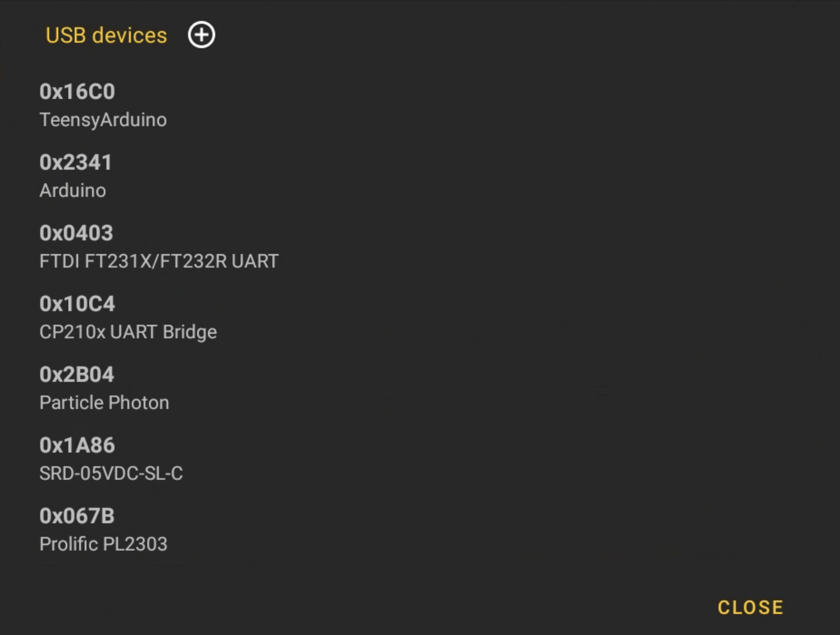Click the USB devices title
Image resolution: width=840 pixels, height=635 pixels.
[106, 35]
